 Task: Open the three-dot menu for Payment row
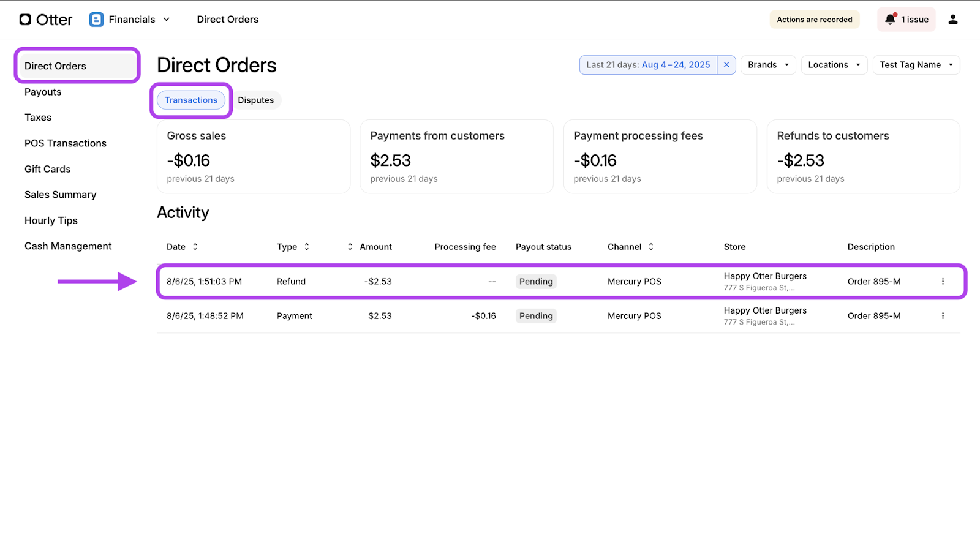[x=943, y=316]
